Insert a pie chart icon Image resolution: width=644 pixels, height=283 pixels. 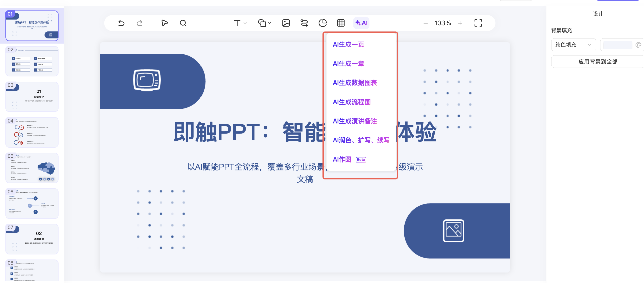323,23
